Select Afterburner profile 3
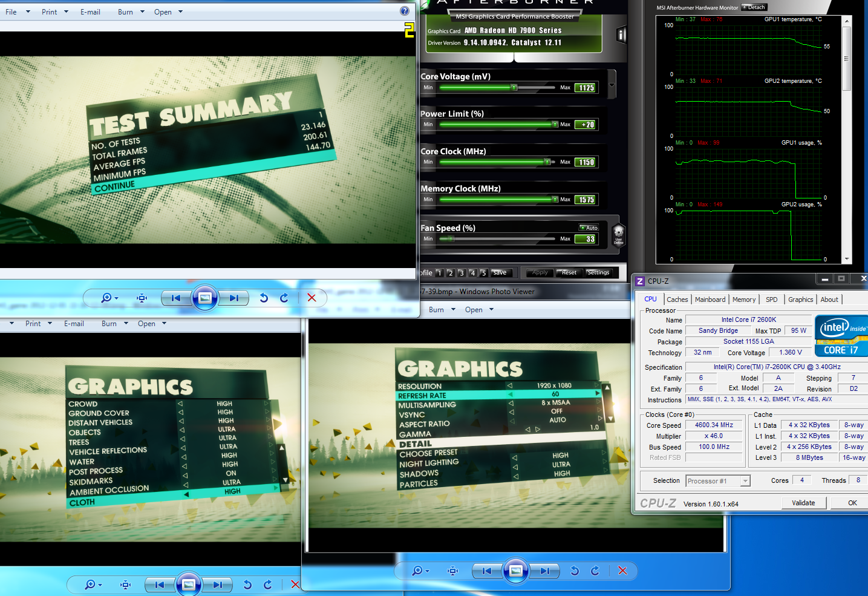 click(461, 273)
